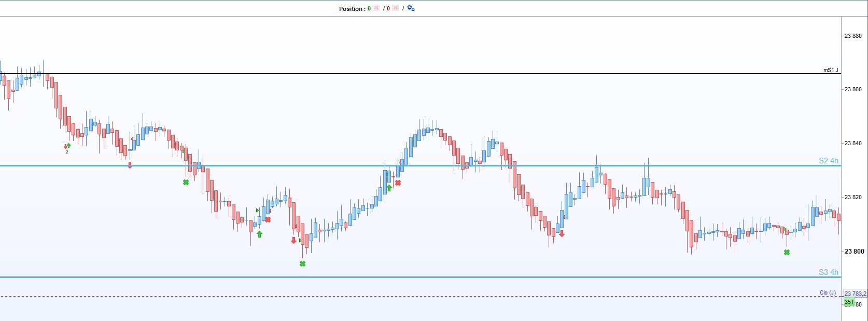Viewport: 868px width, 321px height.
Task: Click the 23 880 price scale value
Action: 853,36
